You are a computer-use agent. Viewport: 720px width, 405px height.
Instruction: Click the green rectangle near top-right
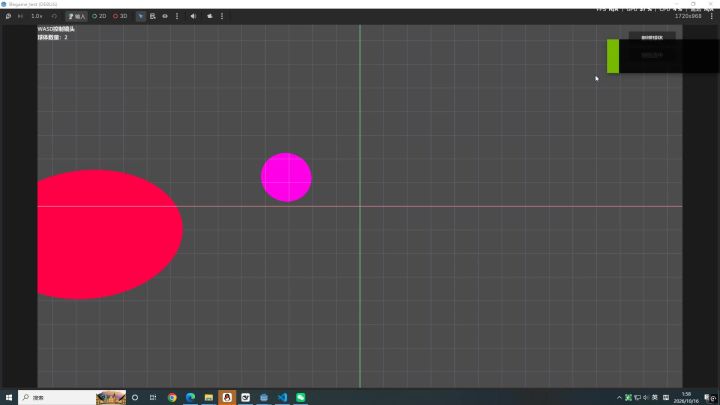point(613,56)
